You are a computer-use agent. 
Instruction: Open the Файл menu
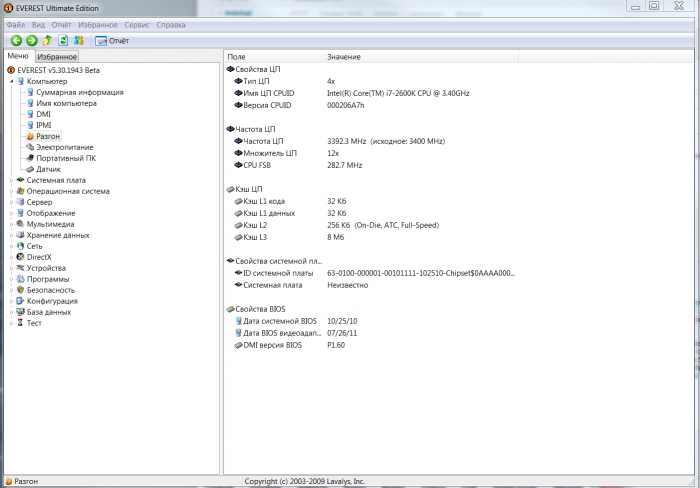click(16, 25)
